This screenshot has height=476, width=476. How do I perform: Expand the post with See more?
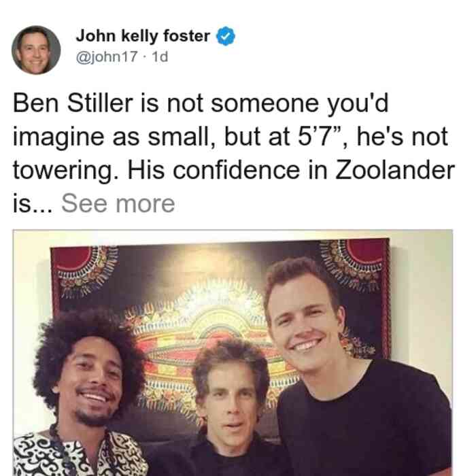click(x=118, y=203)
